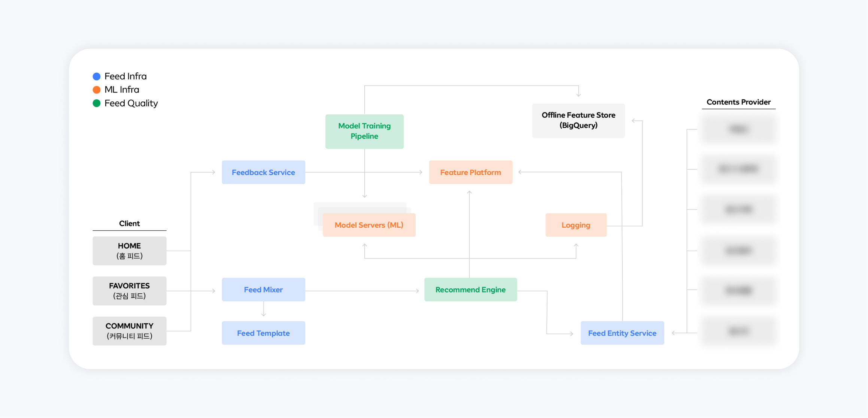This screenshot has height=418, width=868.
Task: Click the bottom blurred Contents Provider box
Action: click(738, 331)
